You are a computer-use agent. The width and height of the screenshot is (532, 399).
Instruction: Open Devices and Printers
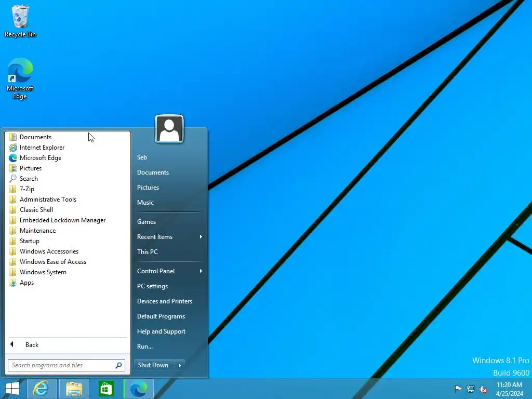165,301
